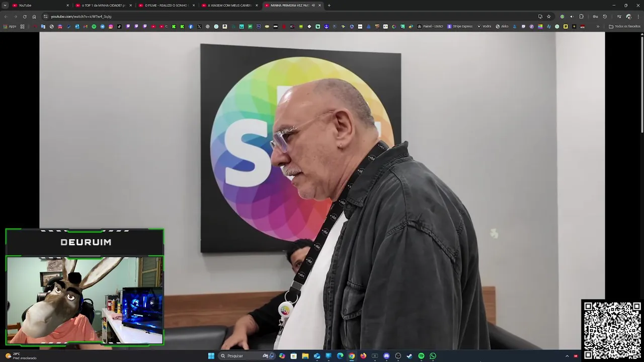Open the X (Twitter) bookmark icon
The height and width of the screenshot is (362, 644).
click(199, 27)
